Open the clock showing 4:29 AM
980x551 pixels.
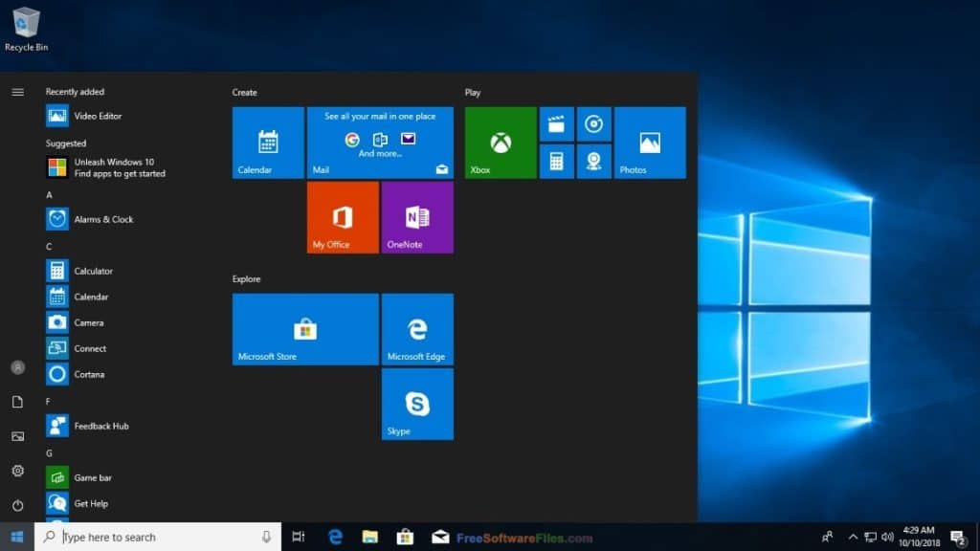pyautogui.click(x=920, y=537)
